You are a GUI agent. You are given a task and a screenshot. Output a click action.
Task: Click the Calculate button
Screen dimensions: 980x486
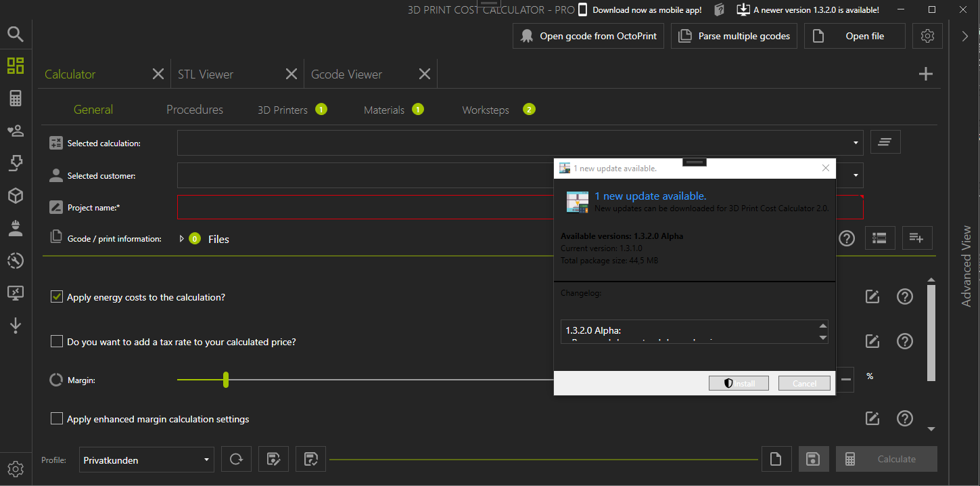tap(887, 459)
